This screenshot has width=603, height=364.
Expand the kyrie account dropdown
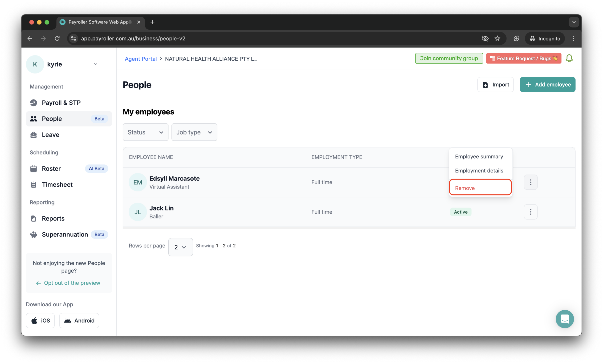coord(95,64)
